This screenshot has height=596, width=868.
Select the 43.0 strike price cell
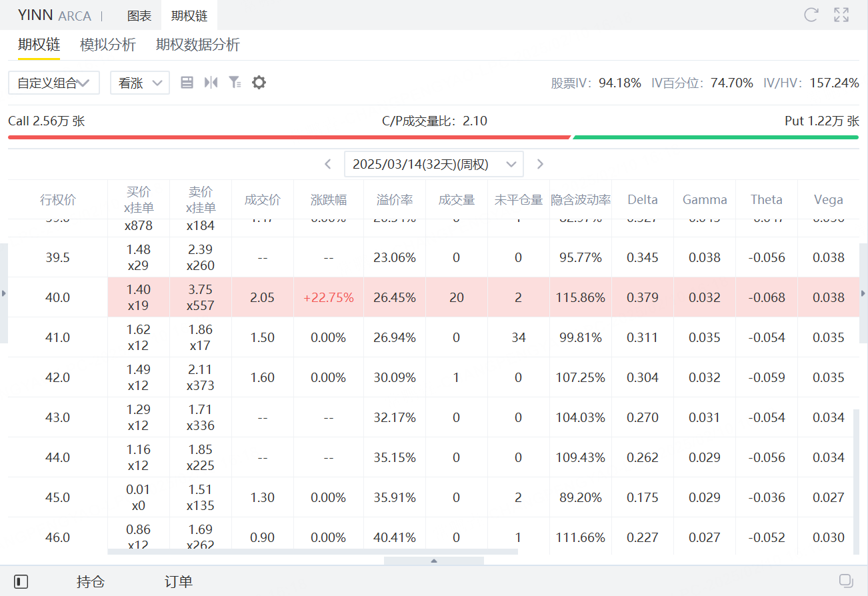pos(58,417)
